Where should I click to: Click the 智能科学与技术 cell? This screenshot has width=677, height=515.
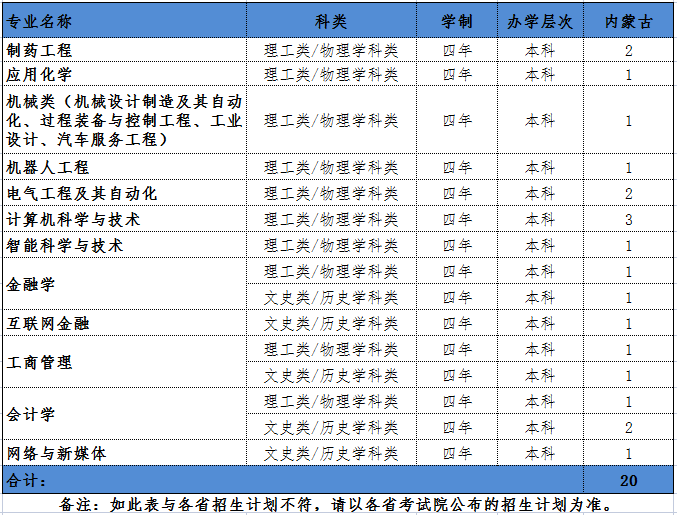[x=125, y=245]
